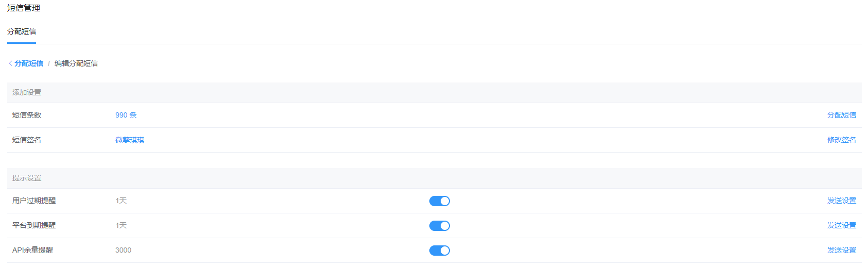Click the 修改签名 link
868x266 pixels.
pyautogui.click(x=842, y=140)
